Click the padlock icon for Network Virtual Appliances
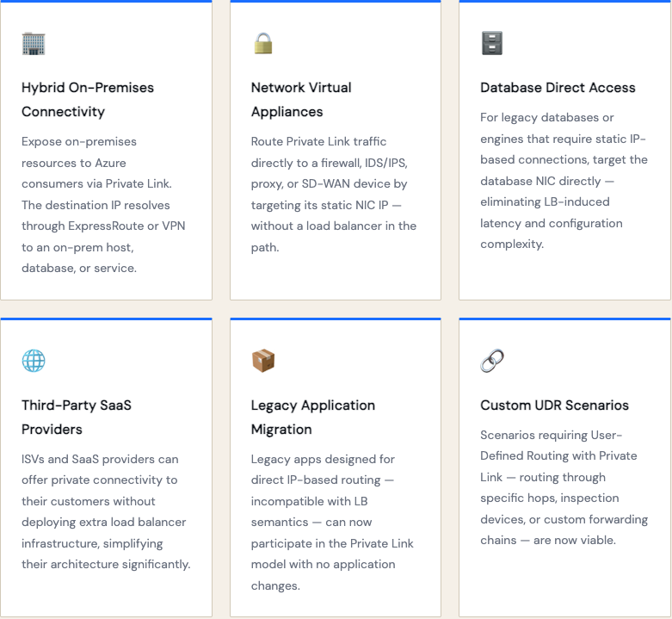The height and width of the screenshot is (619, 672). tap(262, 43)
